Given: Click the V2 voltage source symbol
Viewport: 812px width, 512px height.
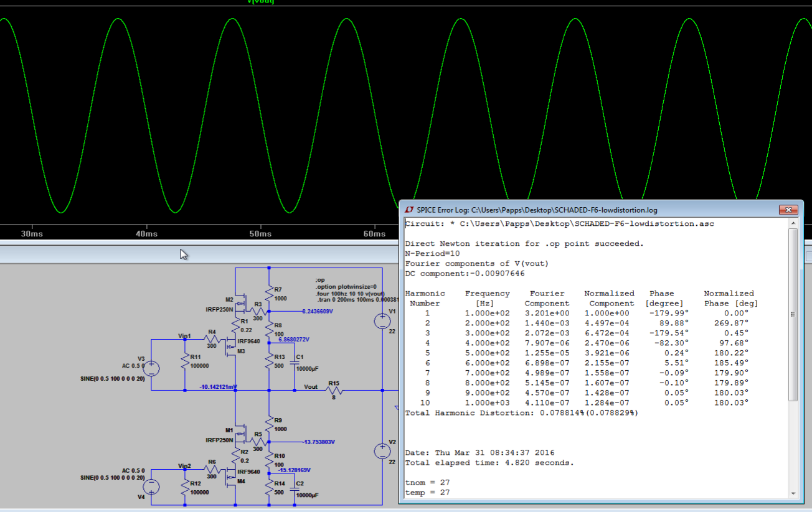Looking at the screenshot, I should (382, 452).
